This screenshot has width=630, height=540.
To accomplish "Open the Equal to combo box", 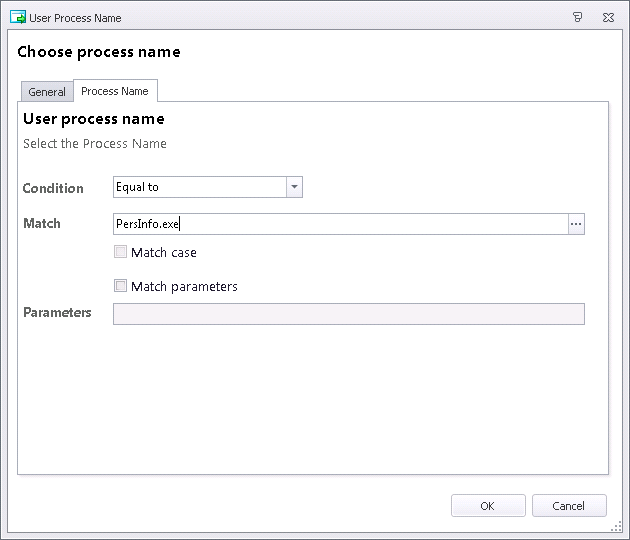I will tap(208, 187).
